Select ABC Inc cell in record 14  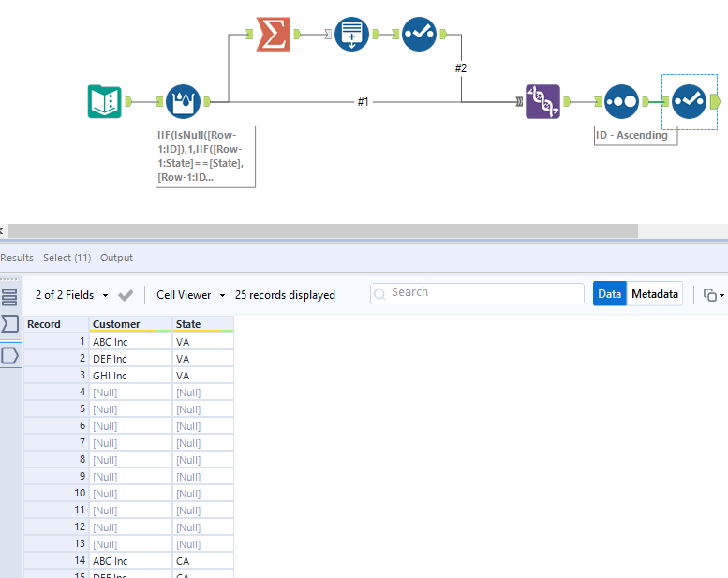point(130,561)
